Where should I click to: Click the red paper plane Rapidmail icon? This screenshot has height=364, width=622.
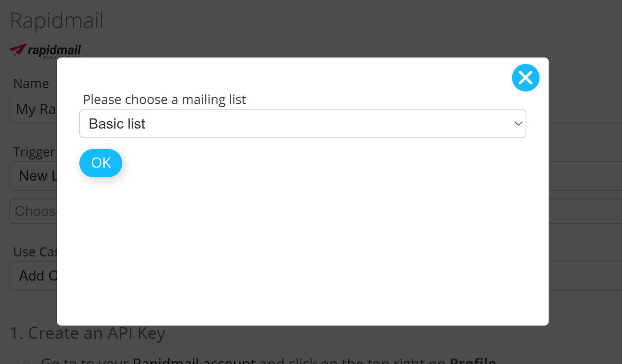[x=18, y=50]
